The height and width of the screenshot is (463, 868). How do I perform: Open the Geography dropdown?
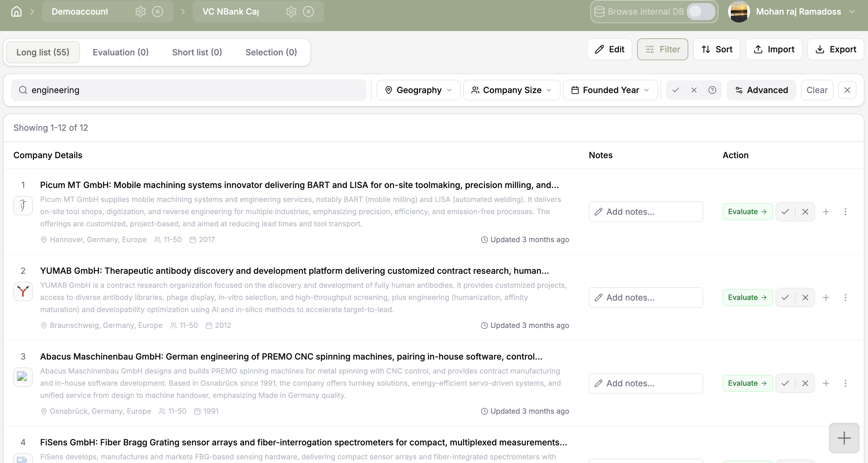(x=418, y=90)
